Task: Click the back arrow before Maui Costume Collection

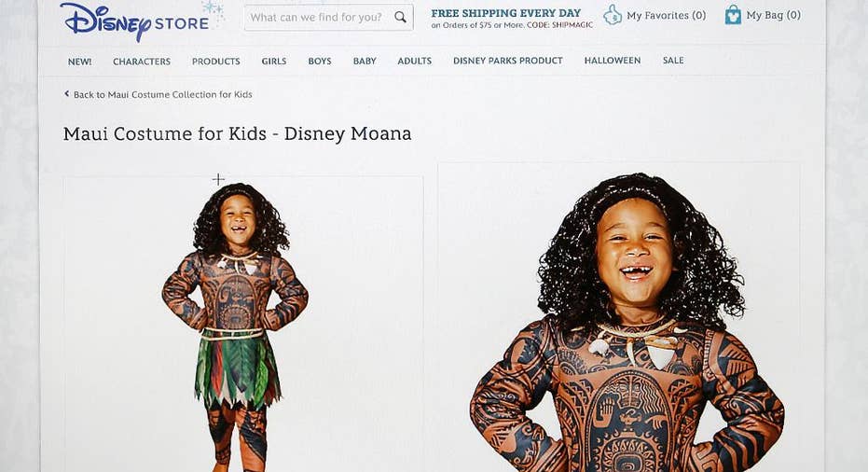Action: (67, 94)
